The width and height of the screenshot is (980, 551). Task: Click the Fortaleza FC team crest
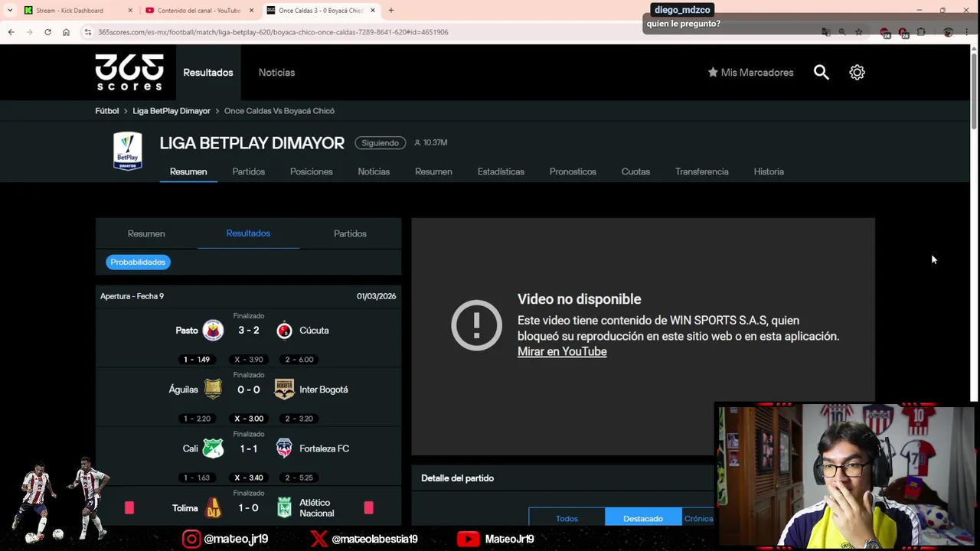[x=284, y=448]
